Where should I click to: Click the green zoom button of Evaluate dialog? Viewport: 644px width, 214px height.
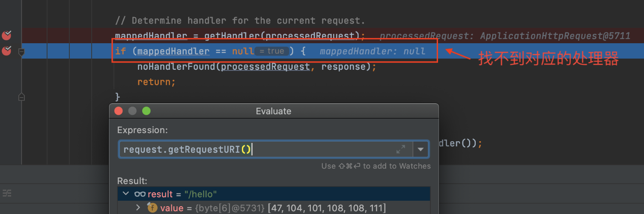coord(146,111)
